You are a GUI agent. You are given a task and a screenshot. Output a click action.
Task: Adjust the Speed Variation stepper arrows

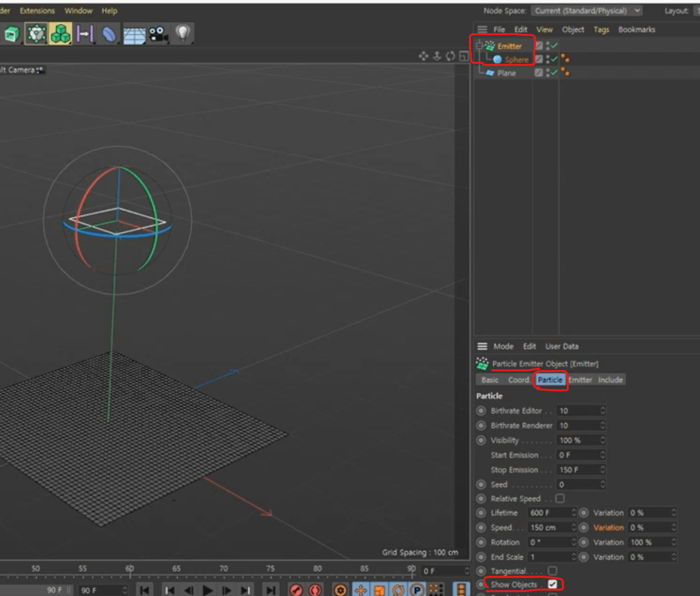(674, 528)
